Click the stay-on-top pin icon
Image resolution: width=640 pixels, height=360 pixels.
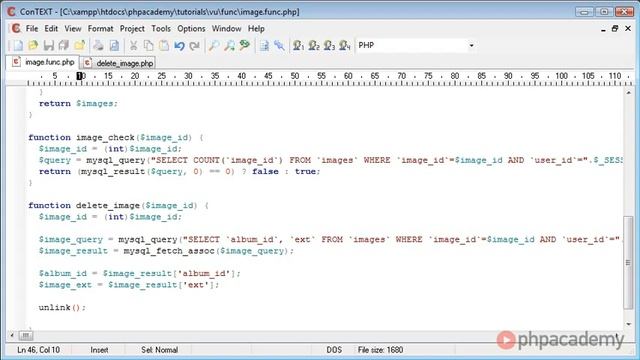[280, 45]
